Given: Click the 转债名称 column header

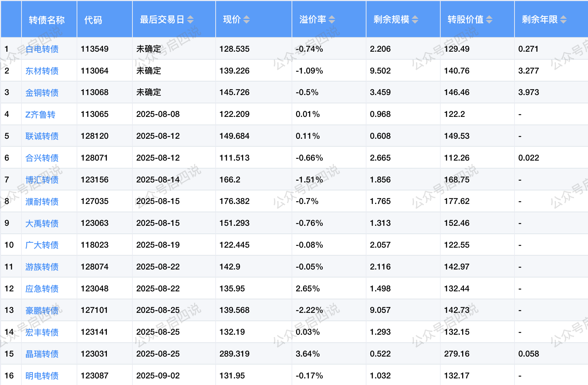Looking at the screenshot, I should point(47,20).
